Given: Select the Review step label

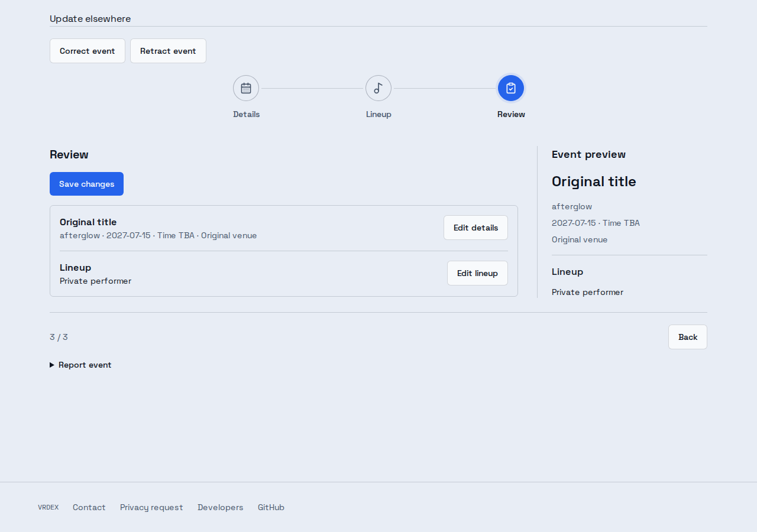Looking at the screenshot, I should 511,114.
